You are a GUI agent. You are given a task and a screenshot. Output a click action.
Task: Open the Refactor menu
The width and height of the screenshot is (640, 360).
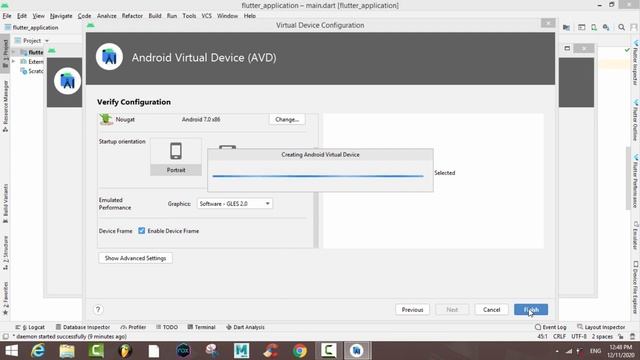(x=132, y=16)
